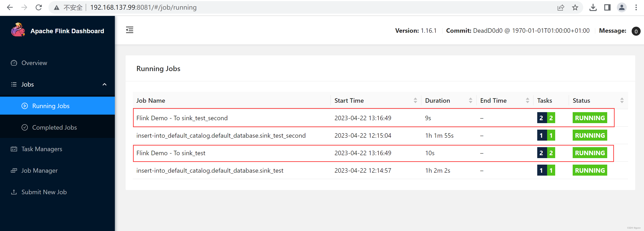Collapse the Jobs submenu chevron
The width and height of the screenshot is (644, 231).
coord(105,84)
